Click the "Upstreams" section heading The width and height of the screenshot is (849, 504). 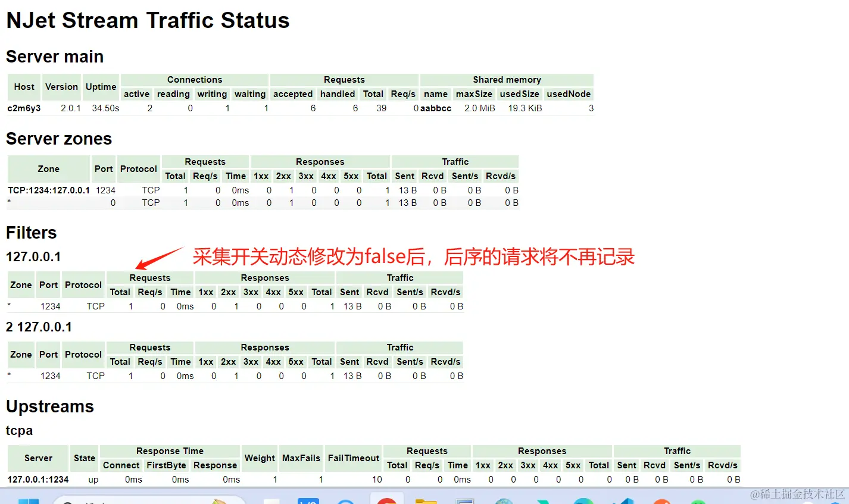coord(50,406)
